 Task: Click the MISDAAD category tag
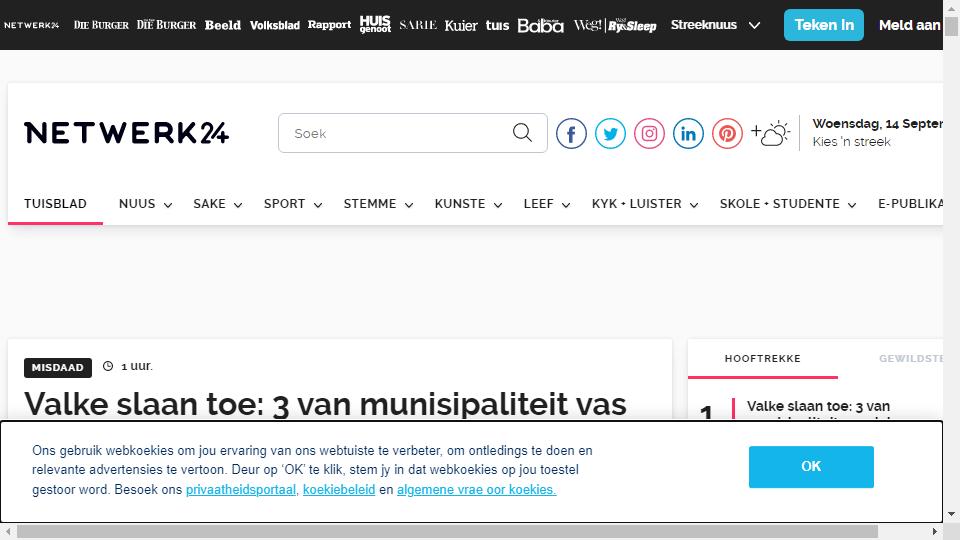click(x=58, y=367)
